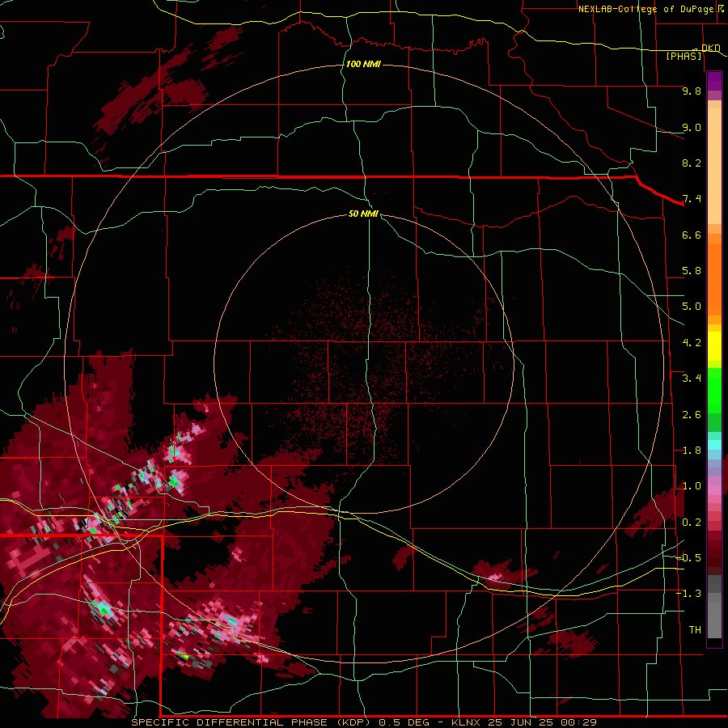Screen dimensions: 728x728
Task: Click the 8.2 scale value
Action: [x=692, y=163]
